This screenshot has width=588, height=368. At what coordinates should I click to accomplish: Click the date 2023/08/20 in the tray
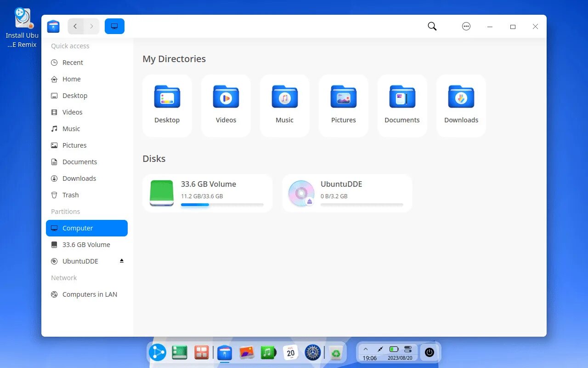(400, 358)
